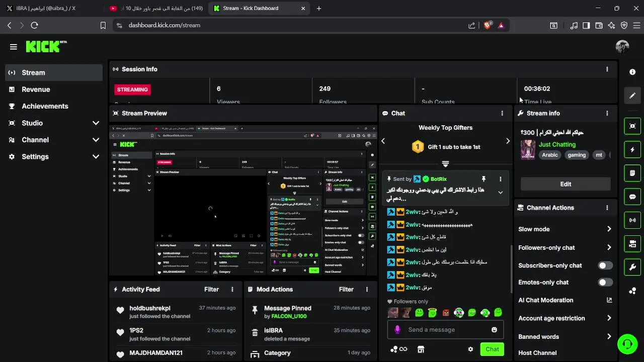
Task: Toggle Stream info wrench panel button
Action: tap(632, 267)
